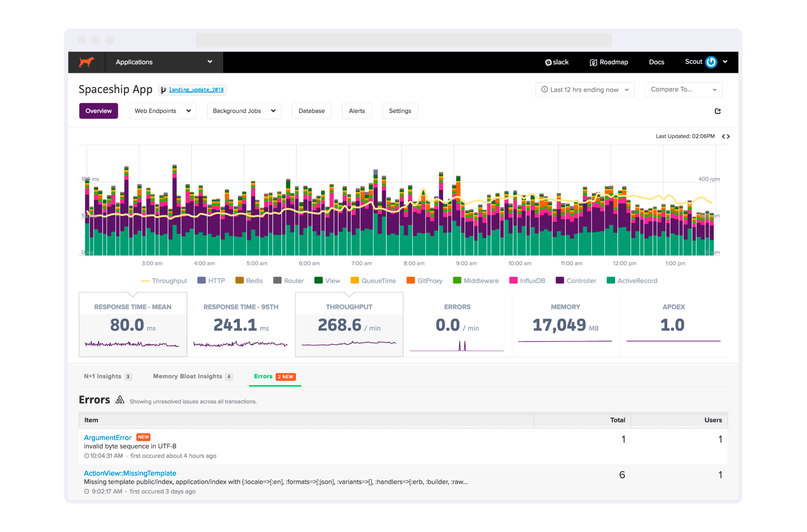
Task: Toggle Redis series in legend
Action: coord(249,281)
